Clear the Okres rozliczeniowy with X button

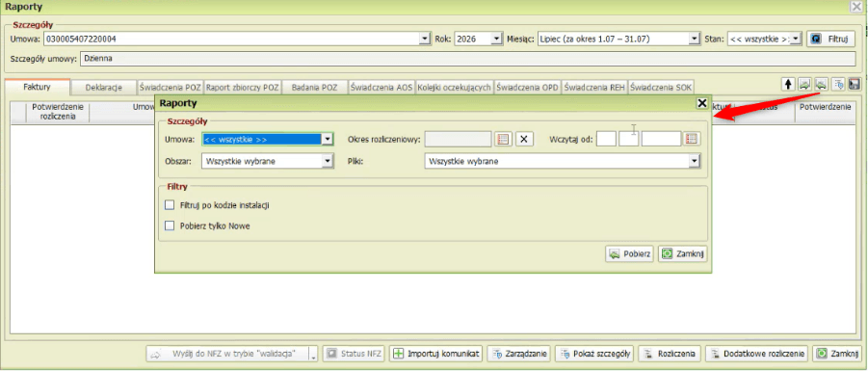tap(524, 139)
